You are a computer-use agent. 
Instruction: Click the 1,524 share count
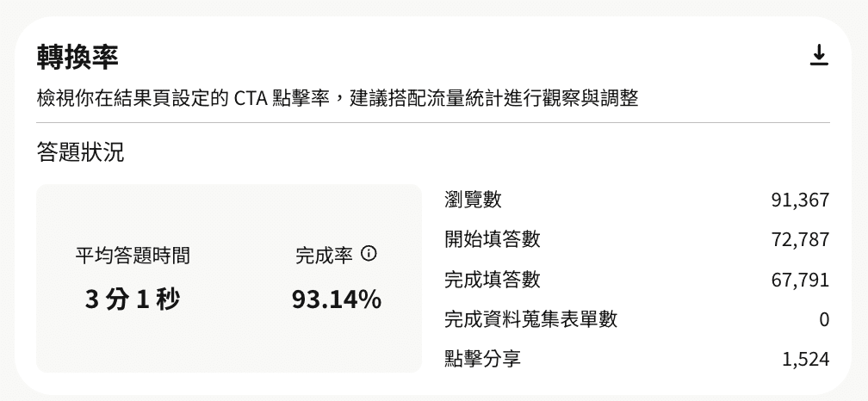805,360
